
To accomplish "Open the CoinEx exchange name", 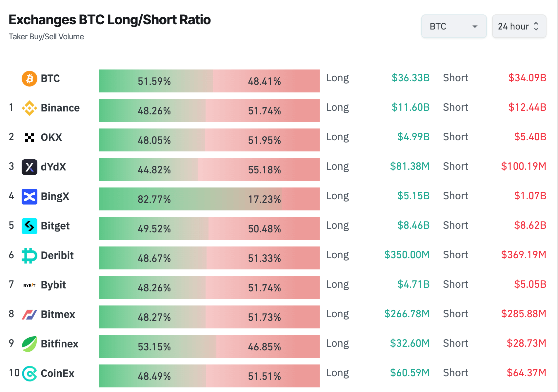I will (x=58, y=374).
